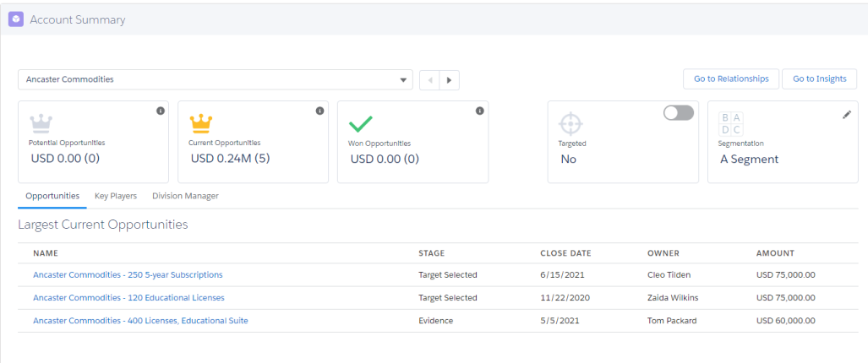Viewport: 868px width, 363px height.
Task: Go to previous account with left arrow
Action: coord(429,80)
